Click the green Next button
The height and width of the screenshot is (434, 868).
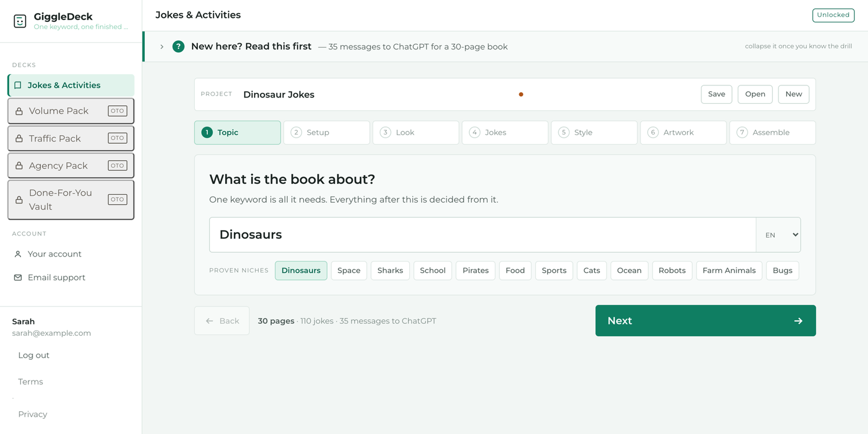coord(706,321)
